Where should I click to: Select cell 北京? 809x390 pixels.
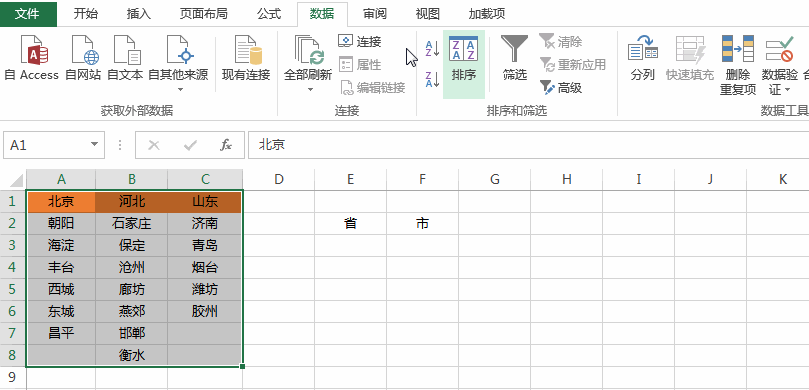pyautogui.click(x=61, y=201)
